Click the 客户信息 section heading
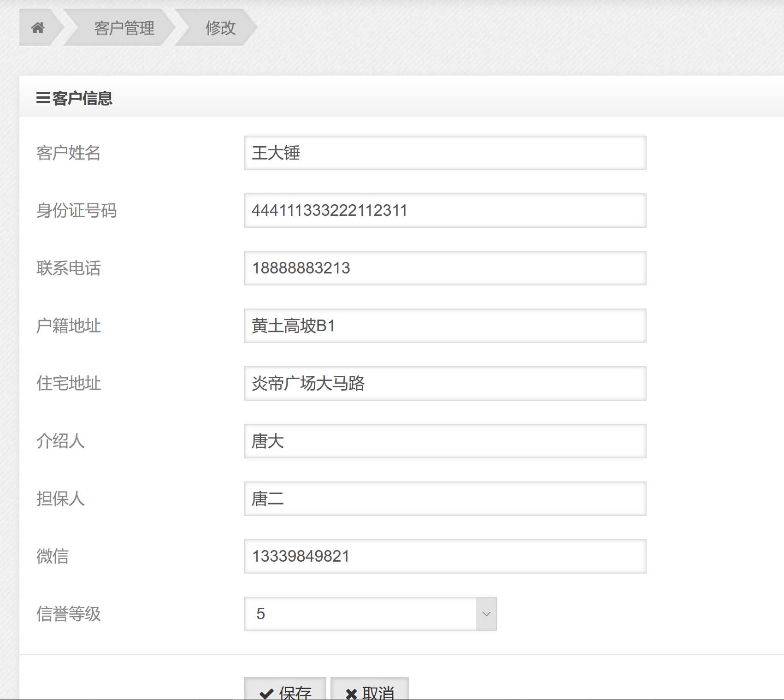Viewport: 784px width, 700px height. click(82, 98)
